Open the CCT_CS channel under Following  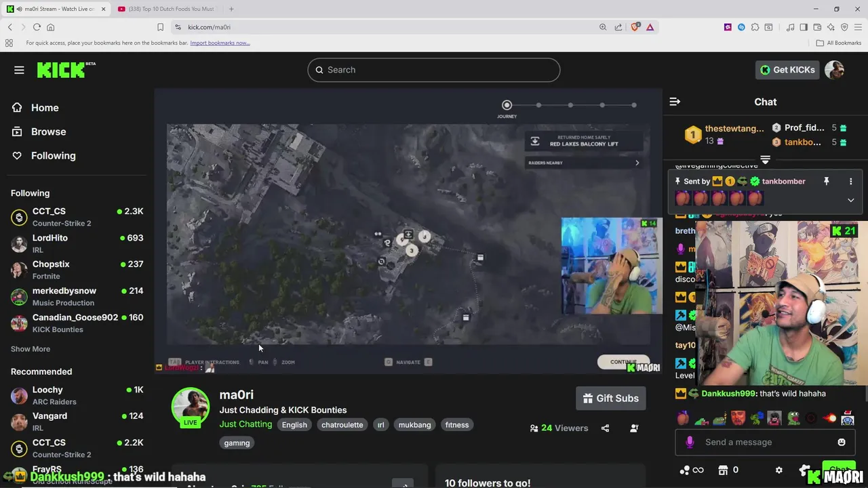click(x=77, y=217)
